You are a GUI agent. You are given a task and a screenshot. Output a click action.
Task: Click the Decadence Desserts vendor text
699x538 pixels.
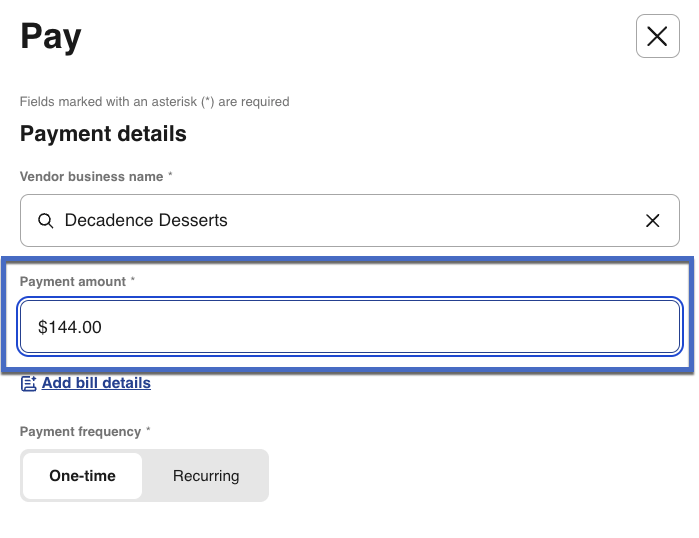[x=146, y=221]
